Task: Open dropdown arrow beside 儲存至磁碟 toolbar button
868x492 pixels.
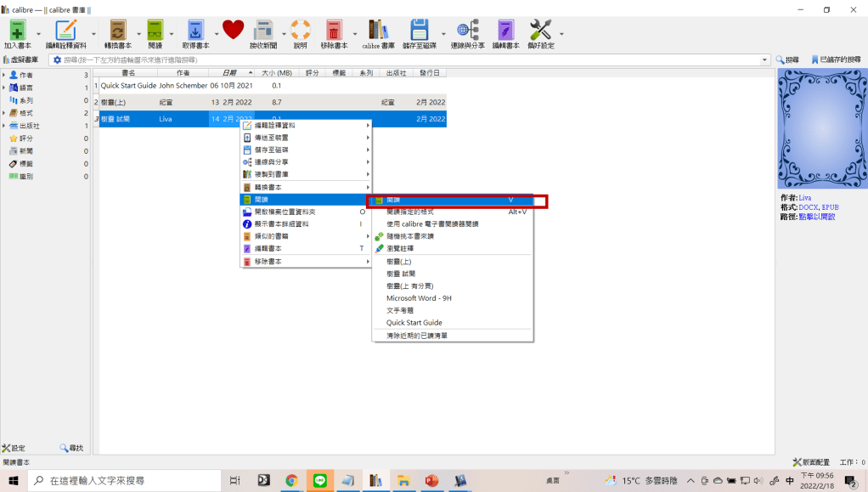Action: [443, 34]
